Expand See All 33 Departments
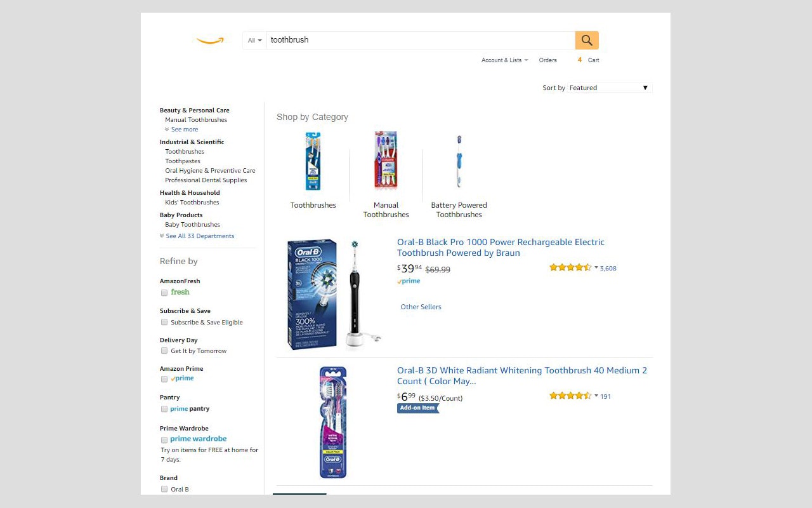 200,236
